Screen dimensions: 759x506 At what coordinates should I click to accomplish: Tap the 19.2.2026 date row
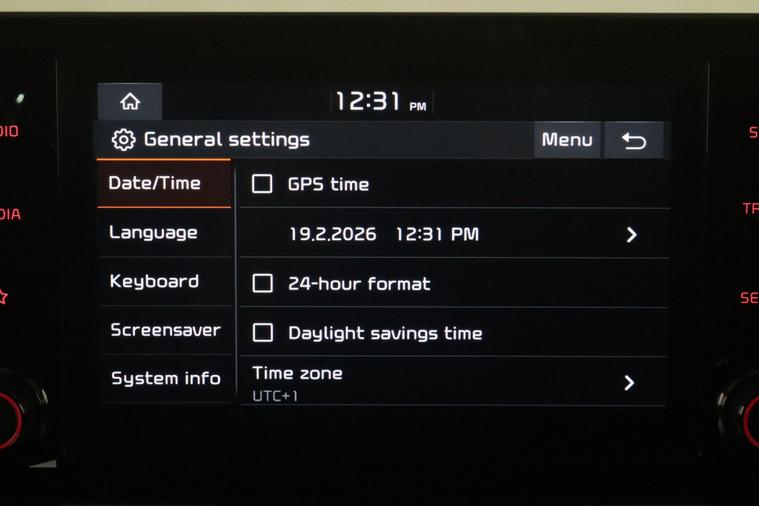[454, 234]
